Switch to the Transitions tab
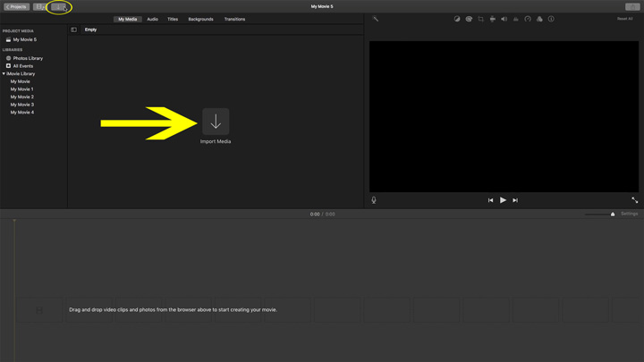644x362 pixels. pyautogui.click(x=234, y=19)
